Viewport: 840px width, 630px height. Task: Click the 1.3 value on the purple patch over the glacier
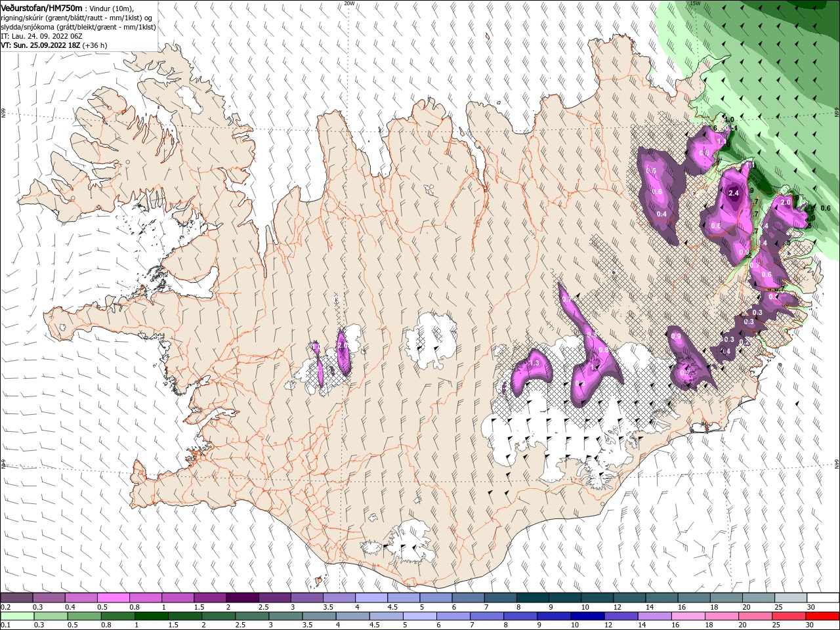(534, 363)
